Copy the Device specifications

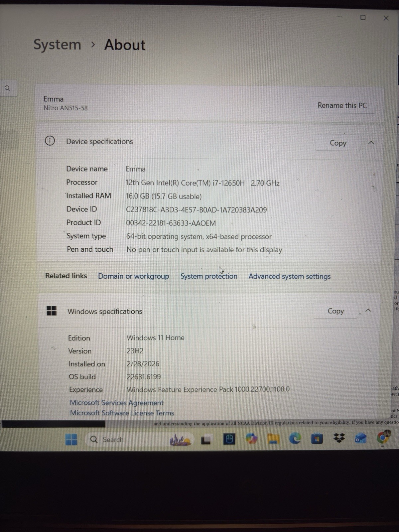pos(338,143)
